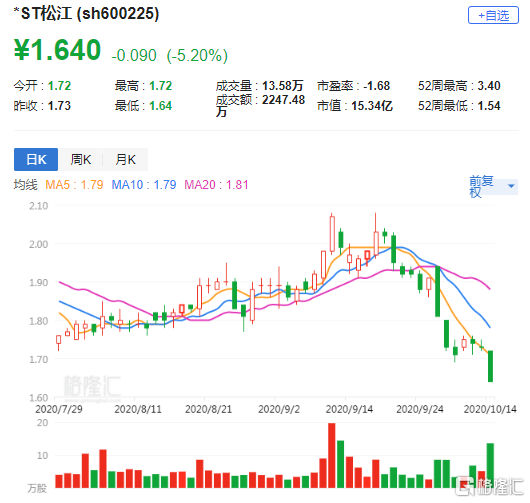This screenshot has height=503, width=530.
Task: Click the 2020/8/11 date axis label
Action: click(x=138, y=409)
